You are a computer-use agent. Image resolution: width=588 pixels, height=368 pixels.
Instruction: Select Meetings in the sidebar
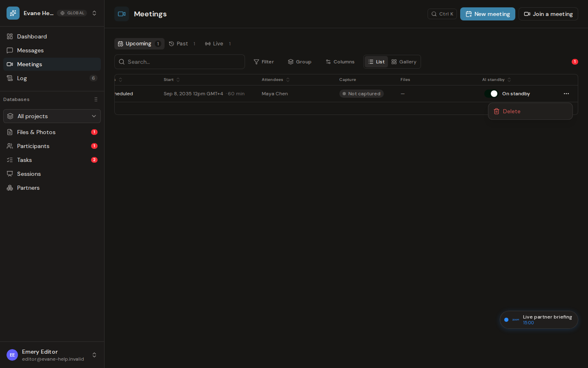[x=52, y=64]
